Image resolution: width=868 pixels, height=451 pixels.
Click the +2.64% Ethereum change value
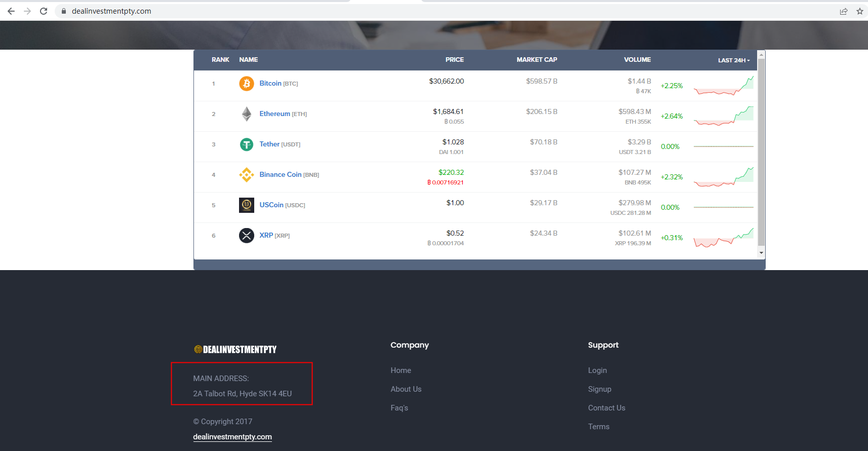pos(672,116)
